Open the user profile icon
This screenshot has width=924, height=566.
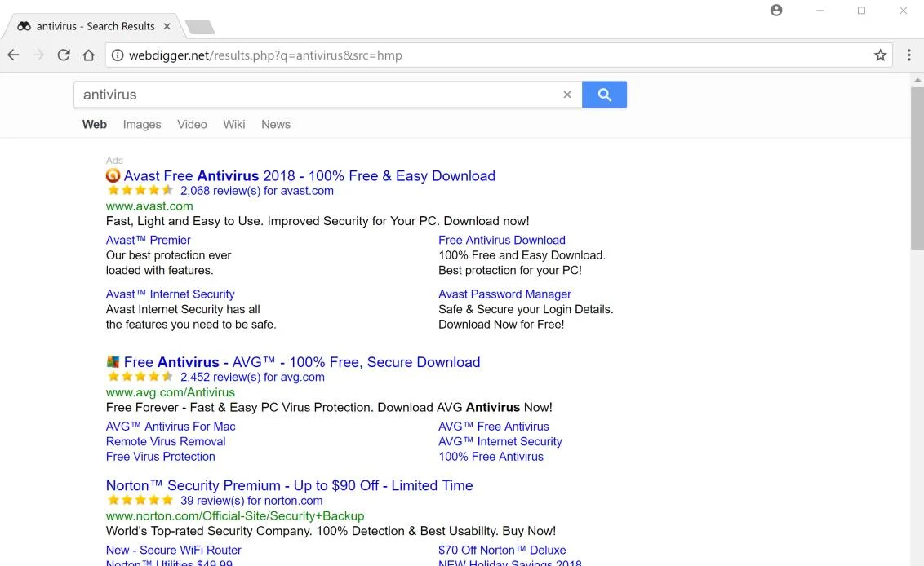point(777,10)
